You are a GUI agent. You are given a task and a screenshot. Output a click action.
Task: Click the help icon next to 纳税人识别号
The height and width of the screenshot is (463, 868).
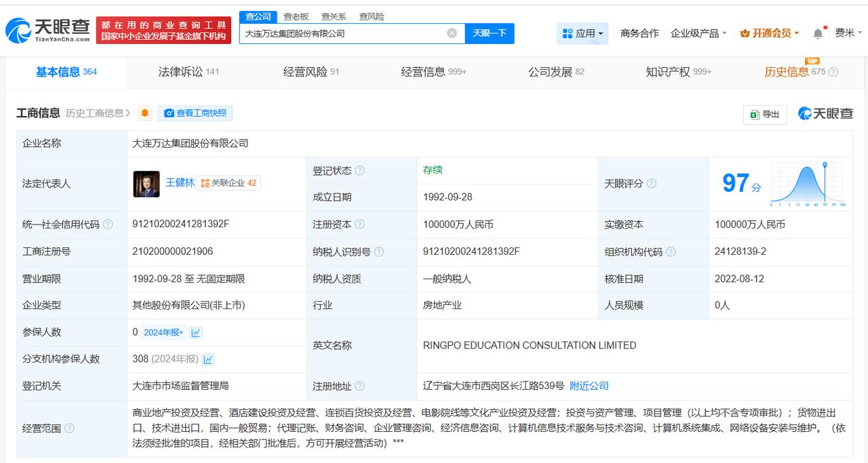click(378, 251)
